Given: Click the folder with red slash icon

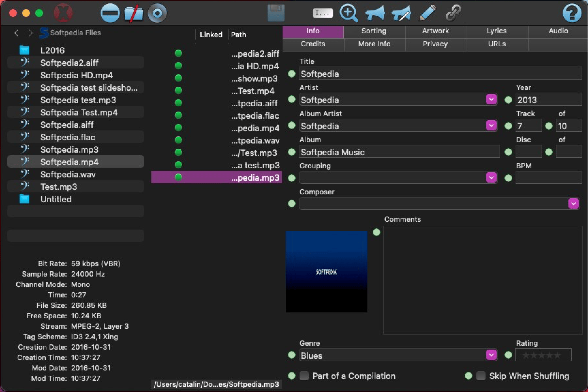Looking at the screenshot, I should point(133,14).
